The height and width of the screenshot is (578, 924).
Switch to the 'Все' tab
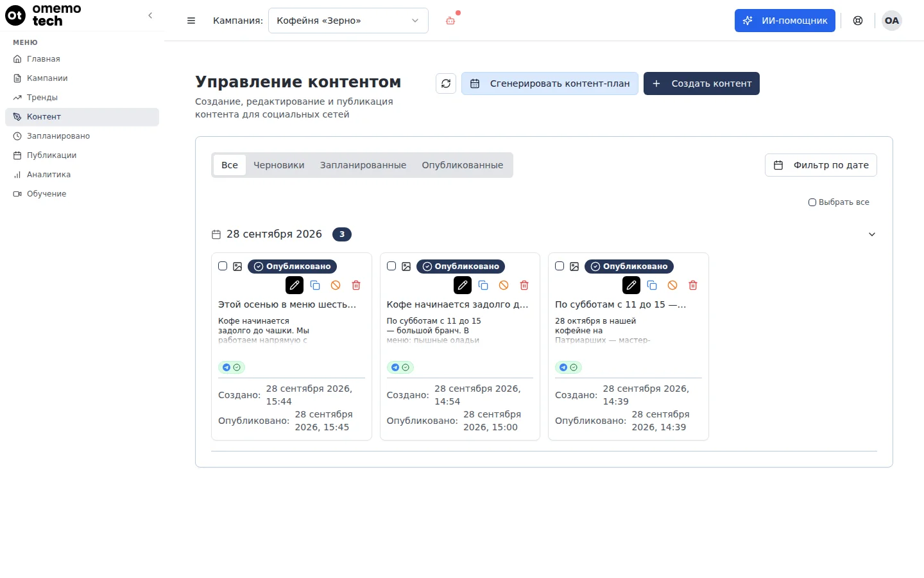230,165
